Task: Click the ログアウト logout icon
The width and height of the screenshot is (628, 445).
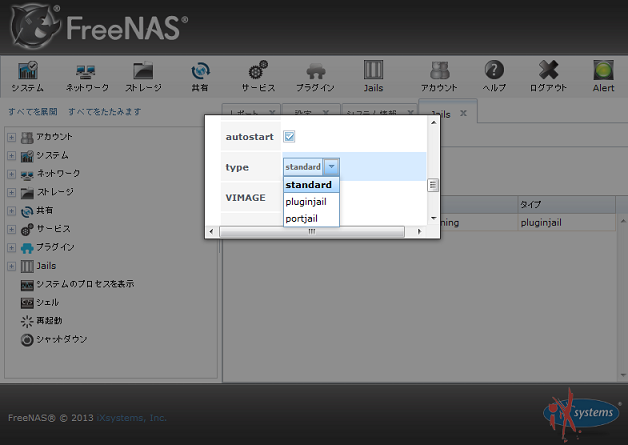Action: click(548, 76)
